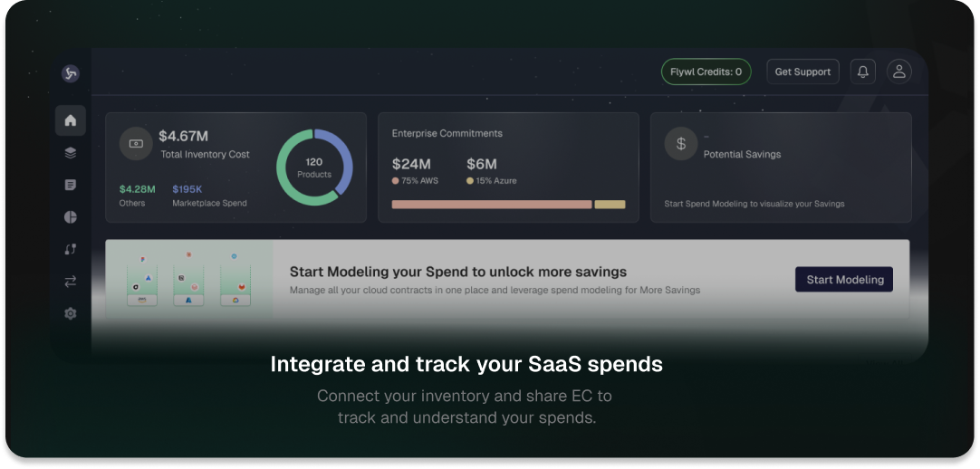The height and width of the screenshot is (469, 980).
Task: Click the AWS segment of commitments bar
Action: (491, 205)
